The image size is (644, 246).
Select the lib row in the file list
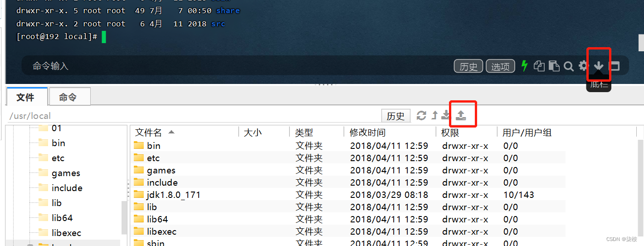click(x=348, y=207)
